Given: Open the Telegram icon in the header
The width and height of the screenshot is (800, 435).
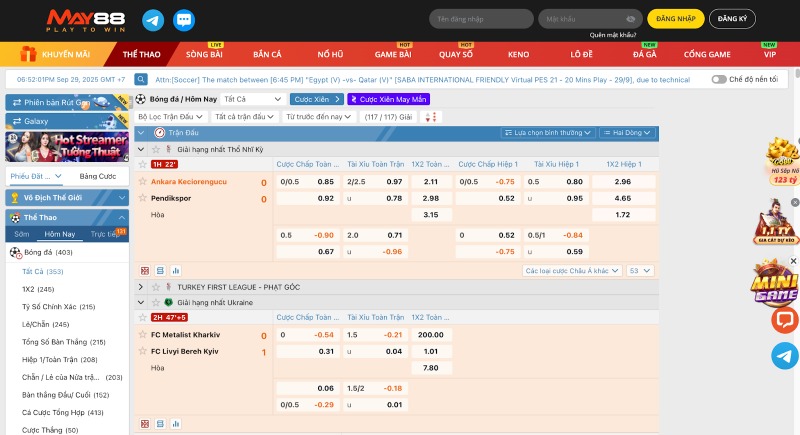Looking at the screenshot, I should [x=152, y=19].
